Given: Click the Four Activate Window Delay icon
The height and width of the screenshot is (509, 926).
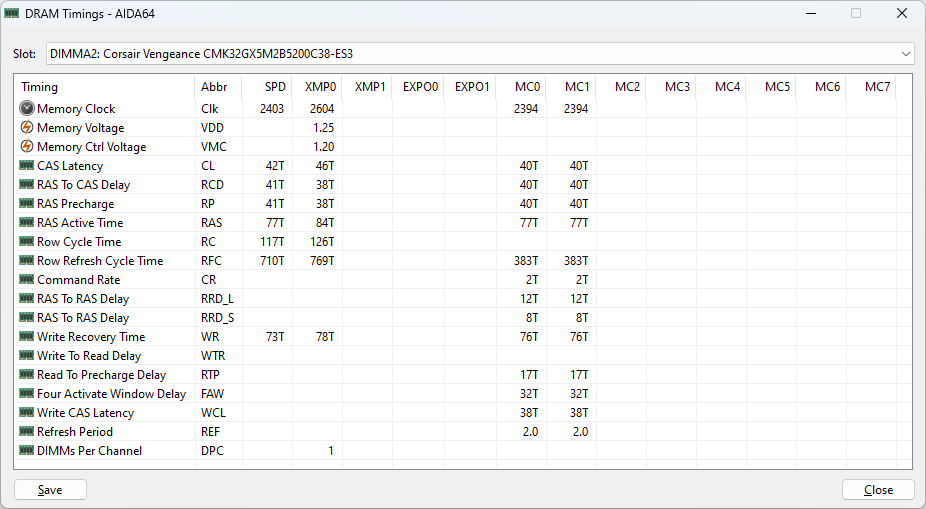Looking at the screenshot, I should 27,393.
